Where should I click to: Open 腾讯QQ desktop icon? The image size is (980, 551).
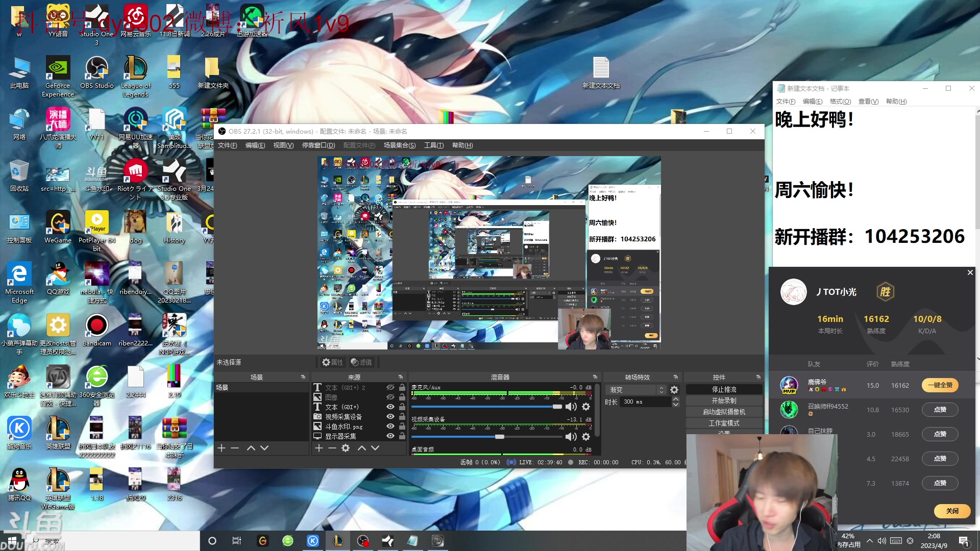[19, 485]
